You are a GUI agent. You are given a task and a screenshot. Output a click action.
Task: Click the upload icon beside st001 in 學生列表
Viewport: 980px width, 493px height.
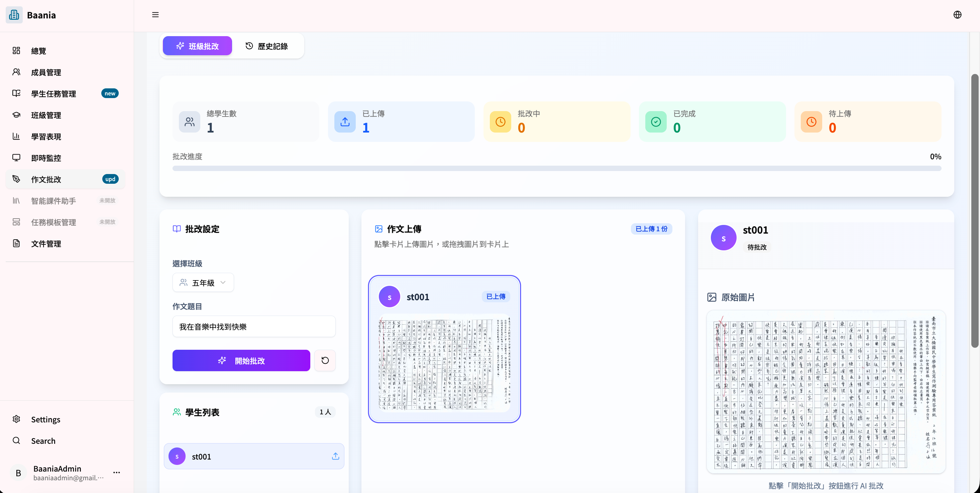(335, 457)
